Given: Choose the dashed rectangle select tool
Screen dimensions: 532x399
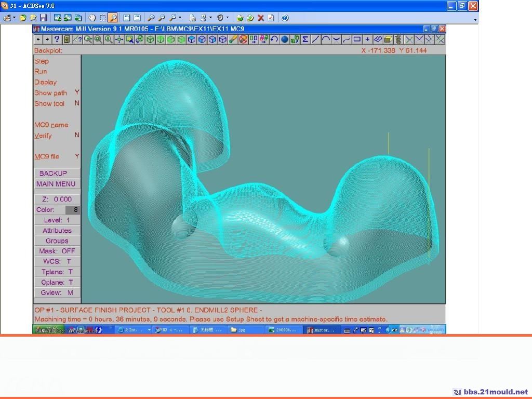Looking at the screenshot, I should (102, 18).
